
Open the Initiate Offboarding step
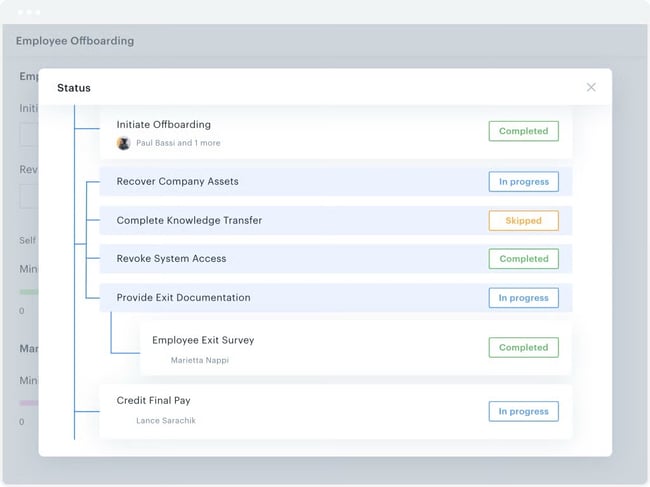[x=336, y=133]
